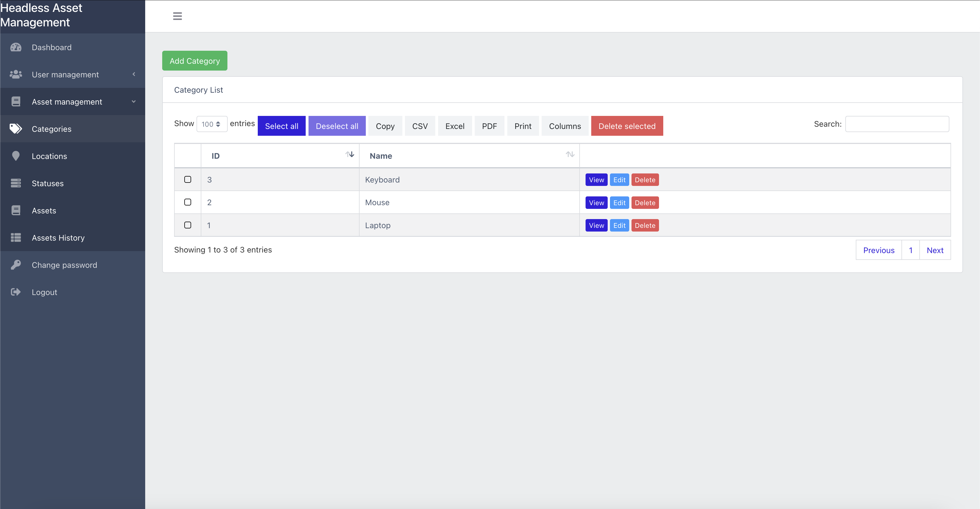
Task: Open the show entries dropdown
Action: tap(212, 124)
